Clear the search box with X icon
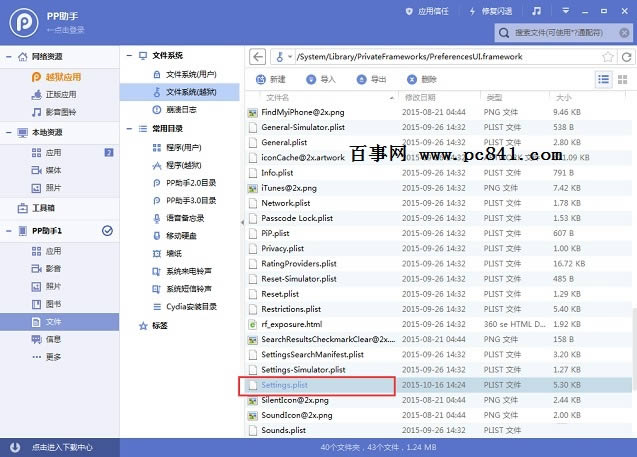 (x=624, y=33)
